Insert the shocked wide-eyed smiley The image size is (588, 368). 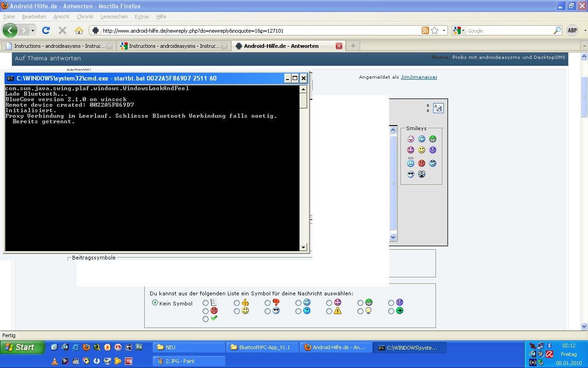[x=422, y=174]
